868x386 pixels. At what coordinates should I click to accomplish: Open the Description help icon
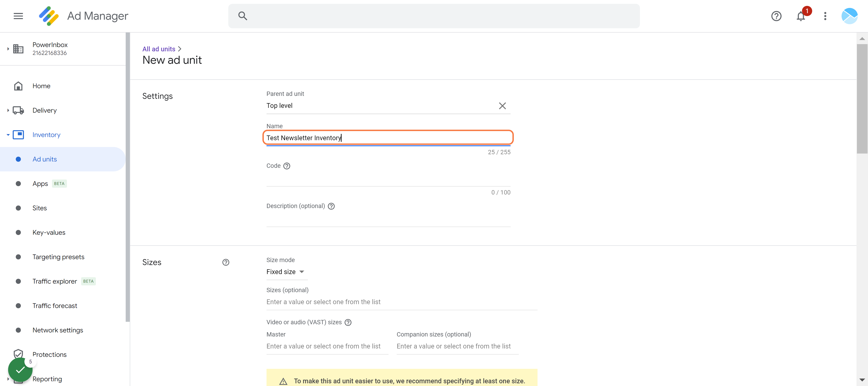pos(331,206)
